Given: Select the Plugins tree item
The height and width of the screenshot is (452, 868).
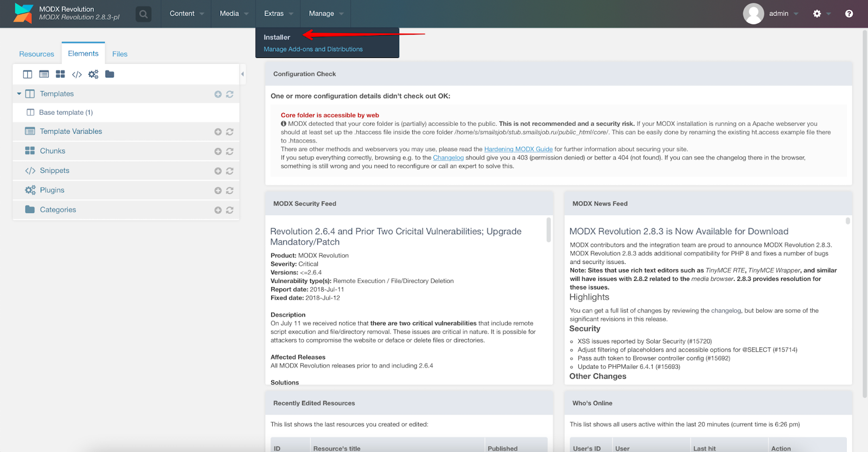Looking at the screenshot, I should (52, 190).
